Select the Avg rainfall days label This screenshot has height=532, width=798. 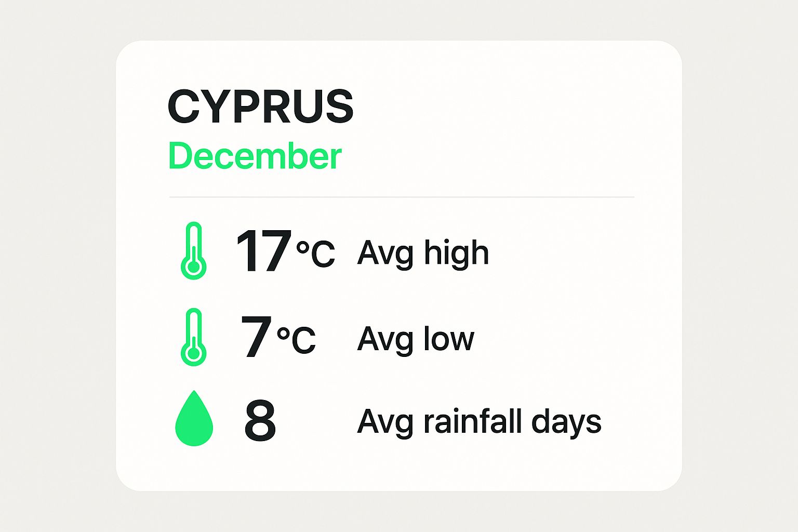point(479,422)
